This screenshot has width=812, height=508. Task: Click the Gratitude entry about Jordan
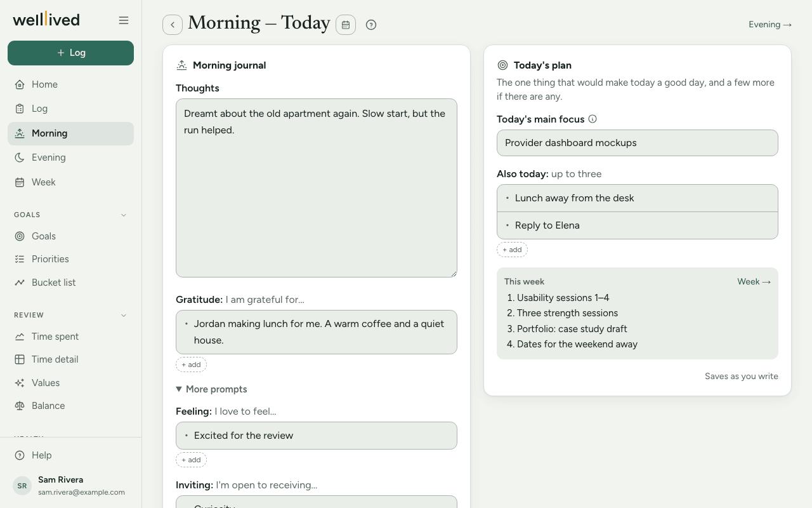(317, 332)
